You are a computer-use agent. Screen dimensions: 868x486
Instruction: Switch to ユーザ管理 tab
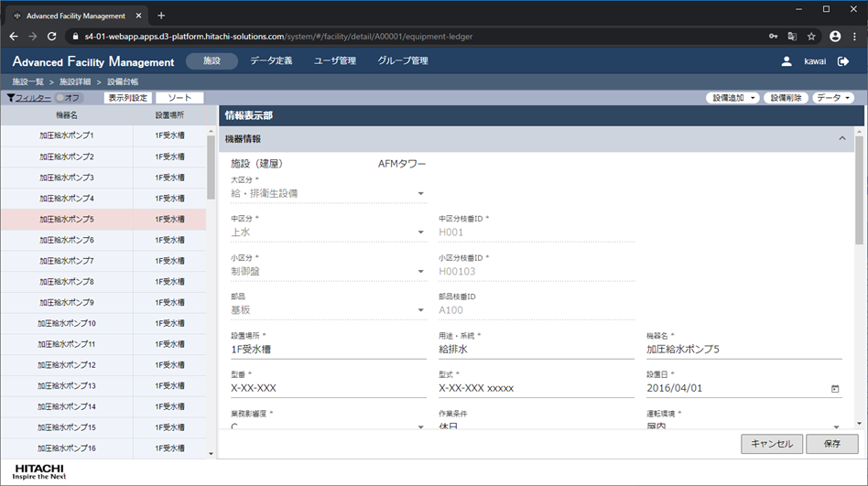(x=335, y=61)
